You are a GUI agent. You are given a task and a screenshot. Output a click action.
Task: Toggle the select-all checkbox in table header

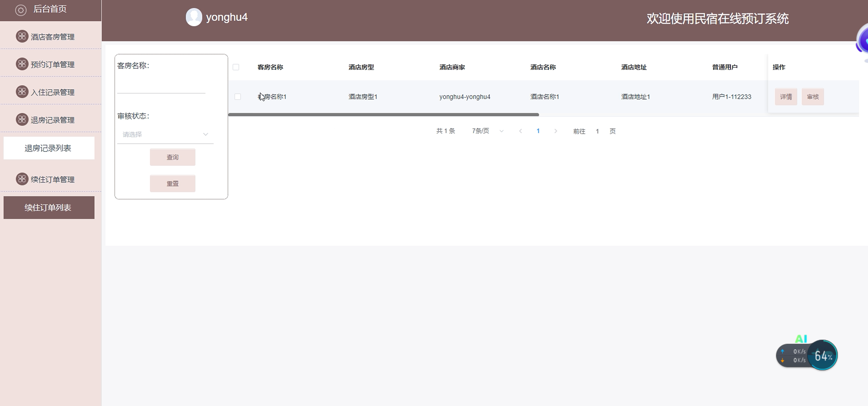coord(236,67)
